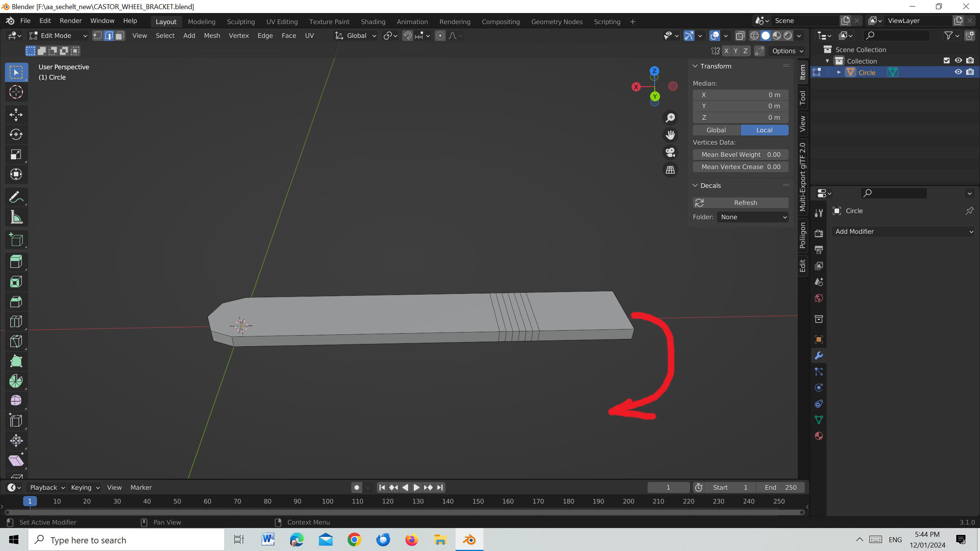The height and width of the screenshot is (551, 980).
Task: Click the Rotate tool icon
Action: [x=16, y=135]
